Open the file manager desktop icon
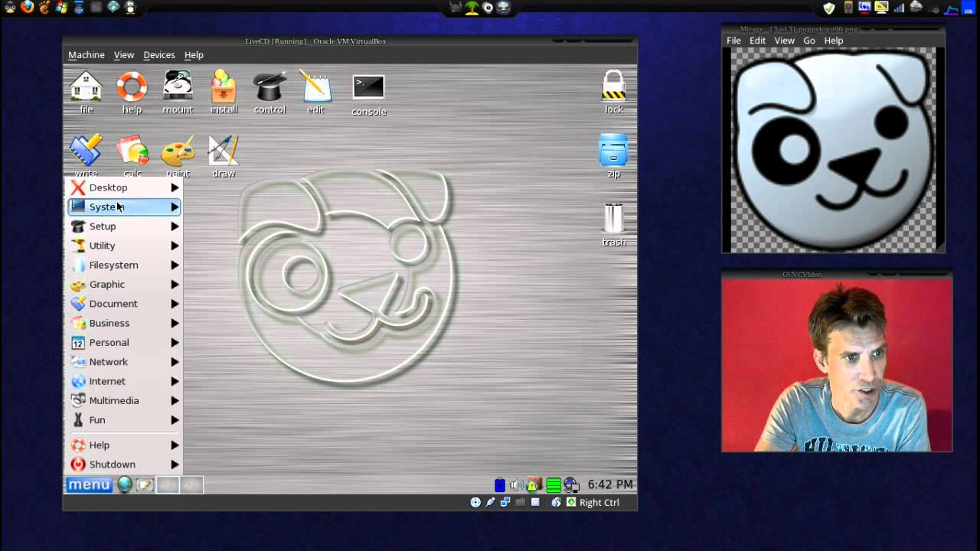The image size is (980, 551). [87, 92]
